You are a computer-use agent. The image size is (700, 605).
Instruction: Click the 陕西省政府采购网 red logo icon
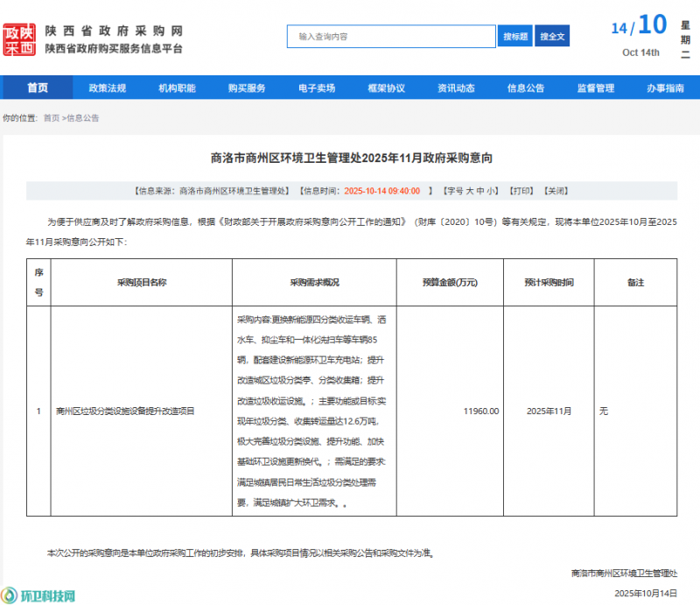[x=19, y=39]
